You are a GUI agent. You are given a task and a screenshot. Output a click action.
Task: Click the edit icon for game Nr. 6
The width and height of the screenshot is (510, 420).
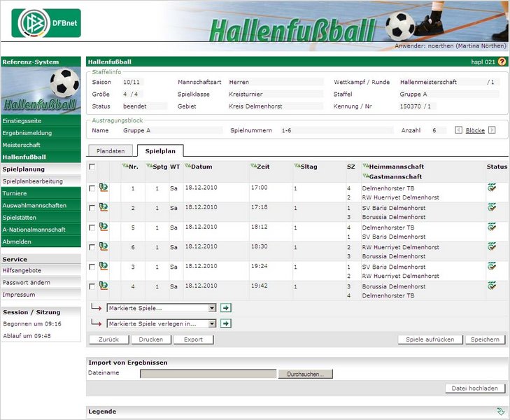point(103,246)
